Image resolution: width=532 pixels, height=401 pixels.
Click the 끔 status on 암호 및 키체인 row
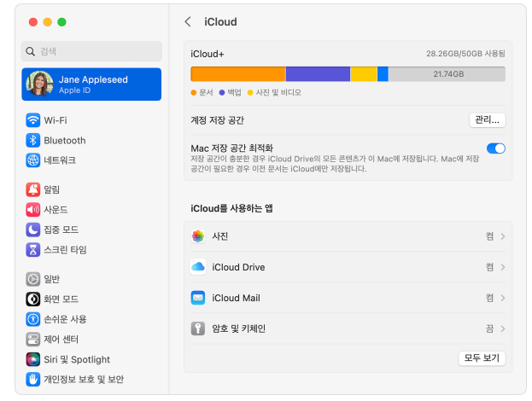coord(489,328)
